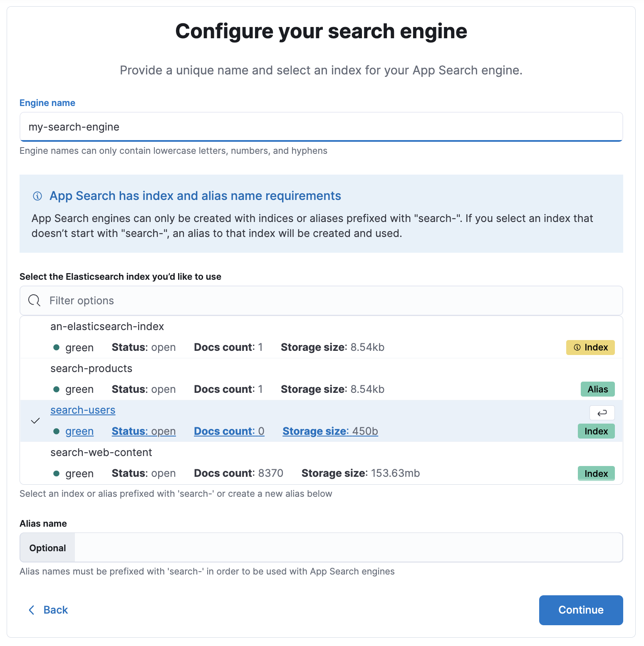Click the green health dot for search-web-content
Image resolution: width=644 pixels, height=646 pixels.
pos(57,473)
